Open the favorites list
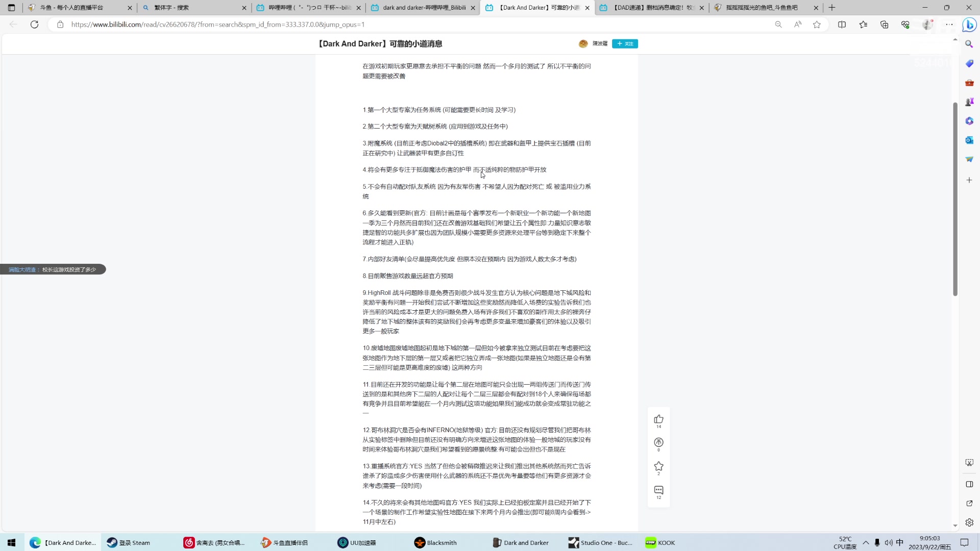The image size is (980, 551). tap(863, 24)
